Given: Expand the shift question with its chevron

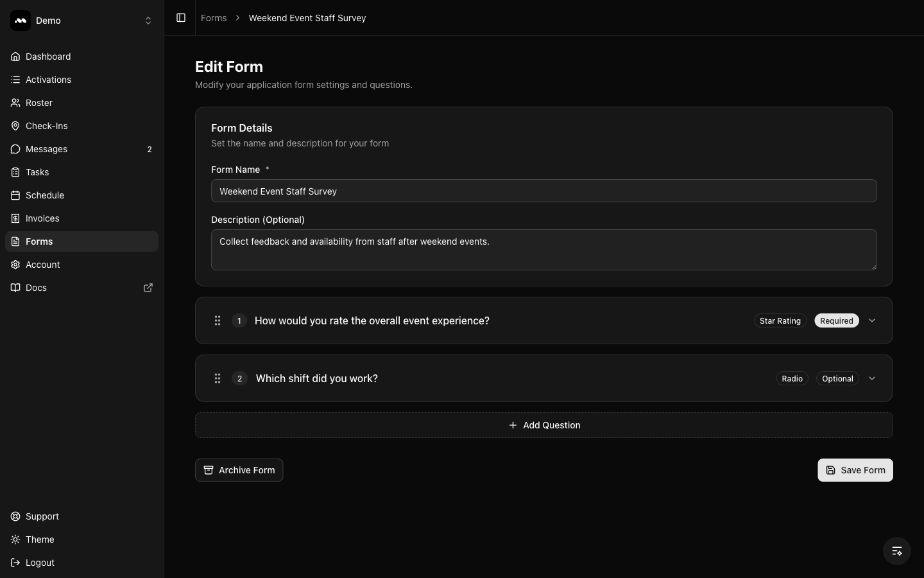Looking at the screenshot, I should tap(871, 379).
